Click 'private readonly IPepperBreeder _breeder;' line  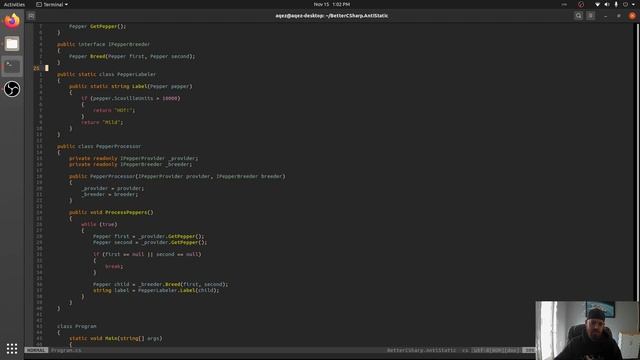(x=130, y=164)
